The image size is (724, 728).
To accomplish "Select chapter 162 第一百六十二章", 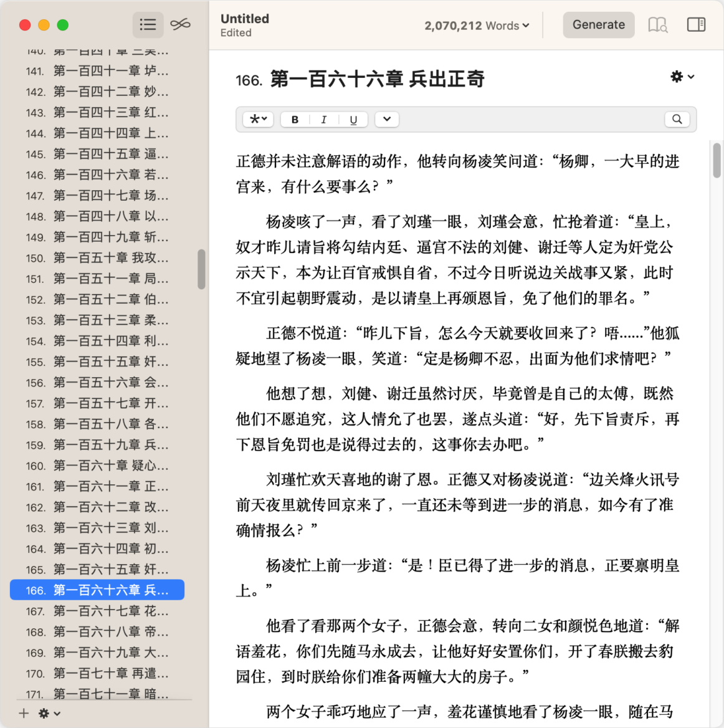I will coord(97,507).
